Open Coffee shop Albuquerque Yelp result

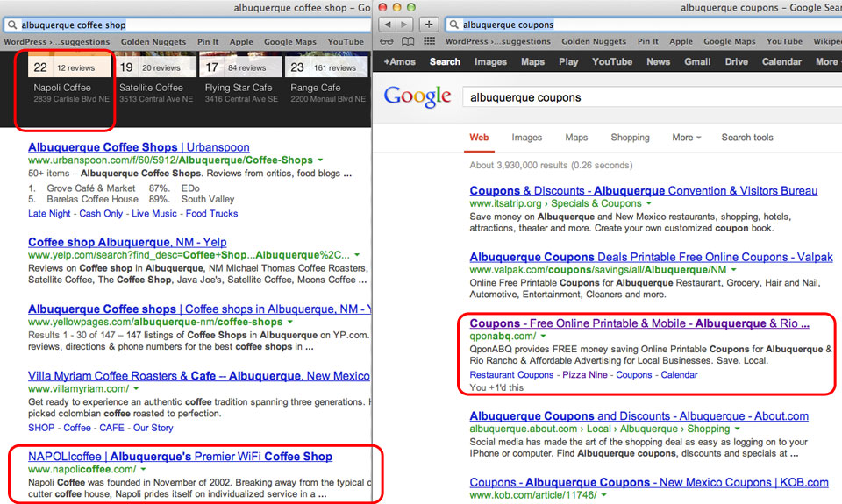point(127,242)
